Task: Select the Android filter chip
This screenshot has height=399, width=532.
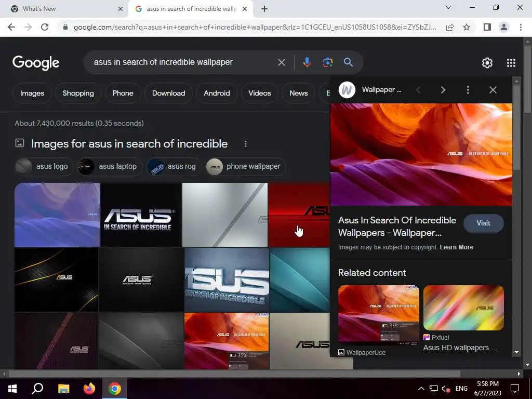Action: (217, 93)
